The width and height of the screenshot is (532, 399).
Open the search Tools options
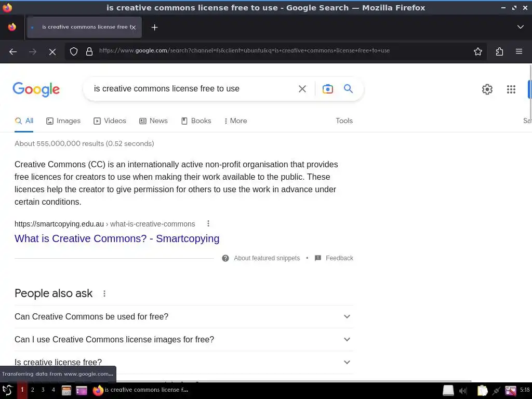point(344,121)
